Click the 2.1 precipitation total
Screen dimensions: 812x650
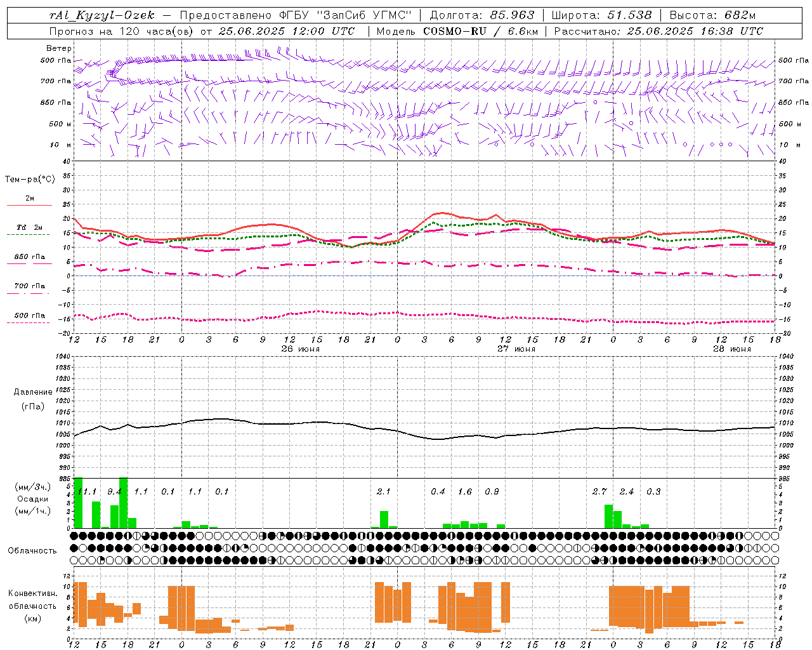pyautogui.click(x=383, y=491)
